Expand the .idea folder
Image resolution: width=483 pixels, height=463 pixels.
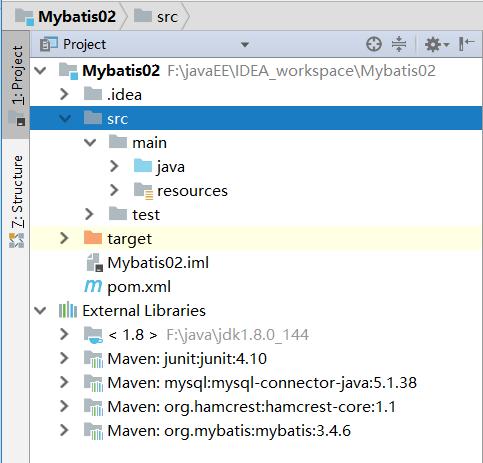(64, 94)
